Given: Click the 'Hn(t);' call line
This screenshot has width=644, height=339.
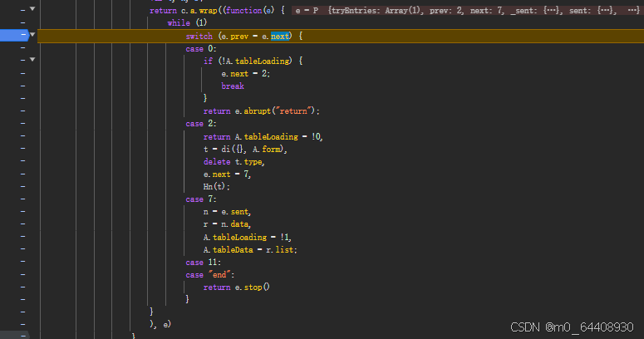Looking at the screenshot, I should [216, 187].
